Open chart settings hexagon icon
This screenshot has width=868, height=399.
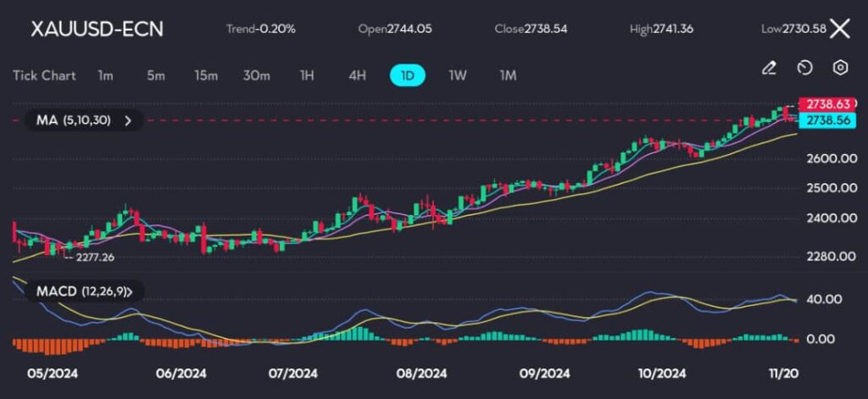click(x=840, y=68)
